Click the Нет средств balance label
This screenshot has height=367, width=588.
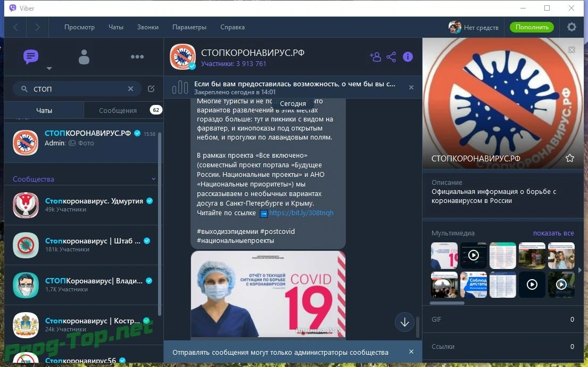tap(481, 27)
